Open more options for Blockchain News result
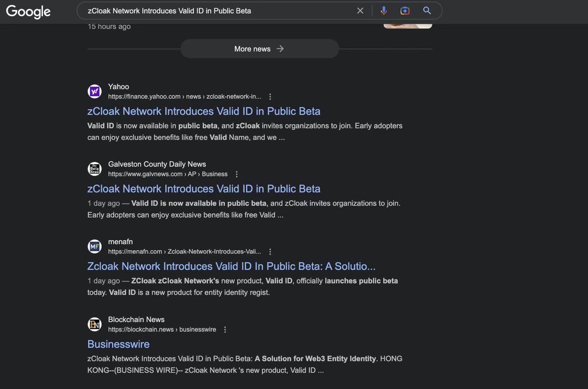The width and height of the screenshot is (588, 389). [225, 329]
